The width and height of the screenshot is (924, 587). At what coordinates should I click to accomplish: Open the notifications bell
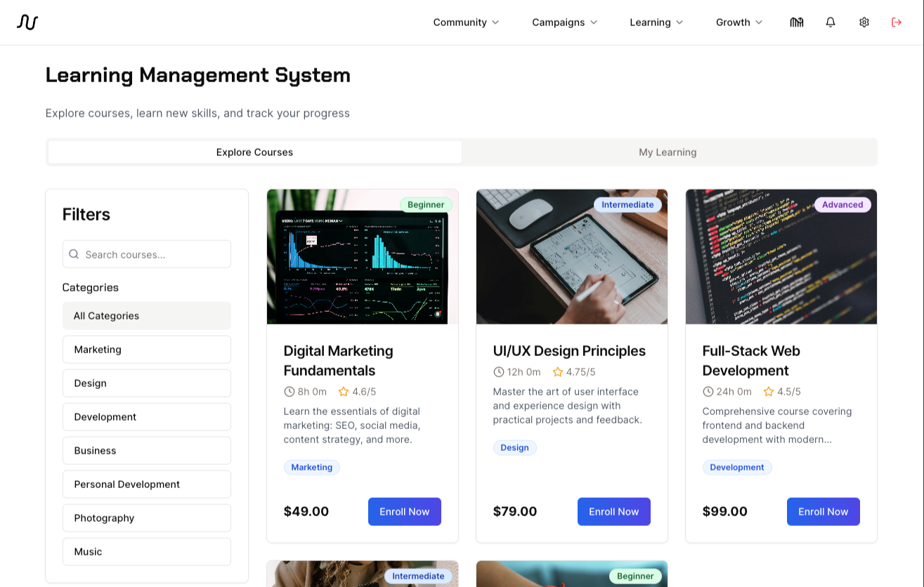[831, 22]
